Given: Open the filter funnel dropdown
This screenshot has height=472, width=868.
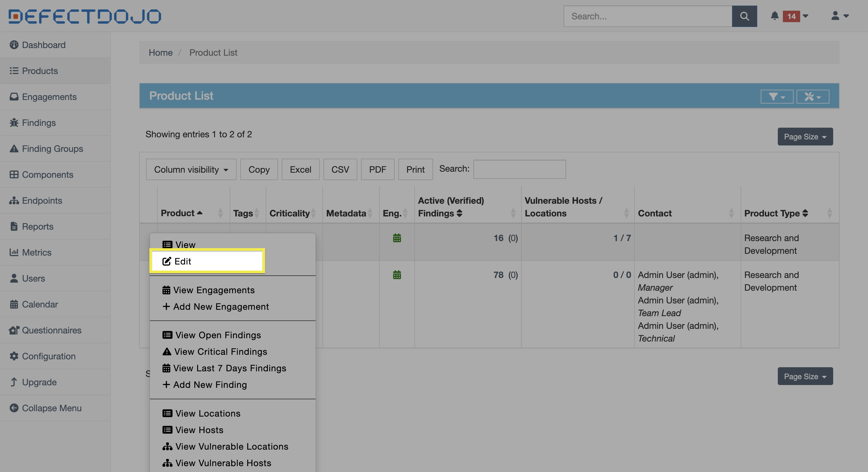Looking at the screenshot, I should [777, 97].
